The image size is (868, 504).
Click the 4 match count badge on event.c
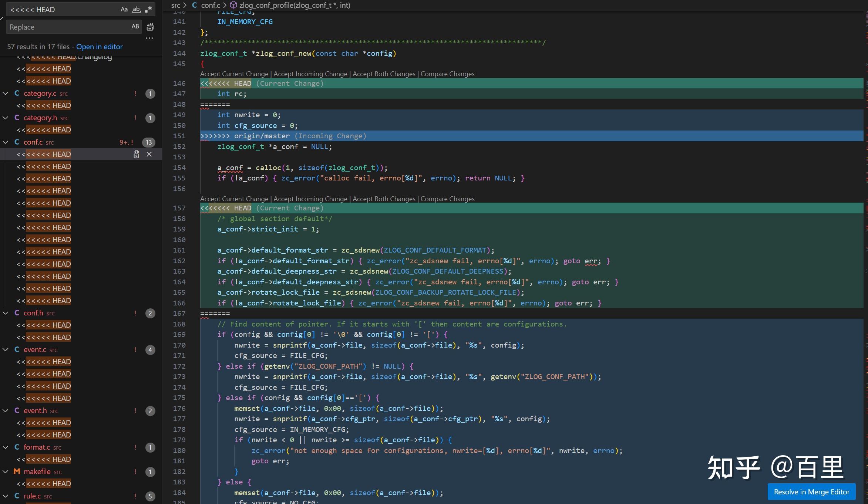(150, 350)
